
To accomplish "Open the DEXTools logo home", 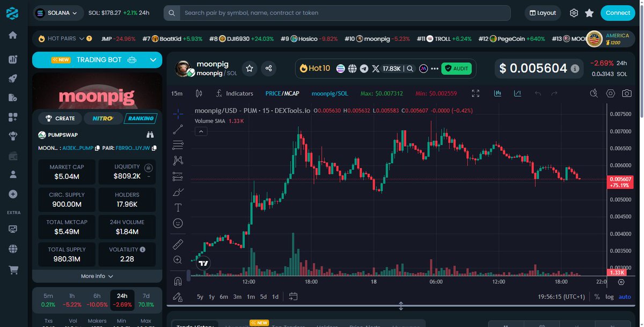I will (x=13, y=13).
